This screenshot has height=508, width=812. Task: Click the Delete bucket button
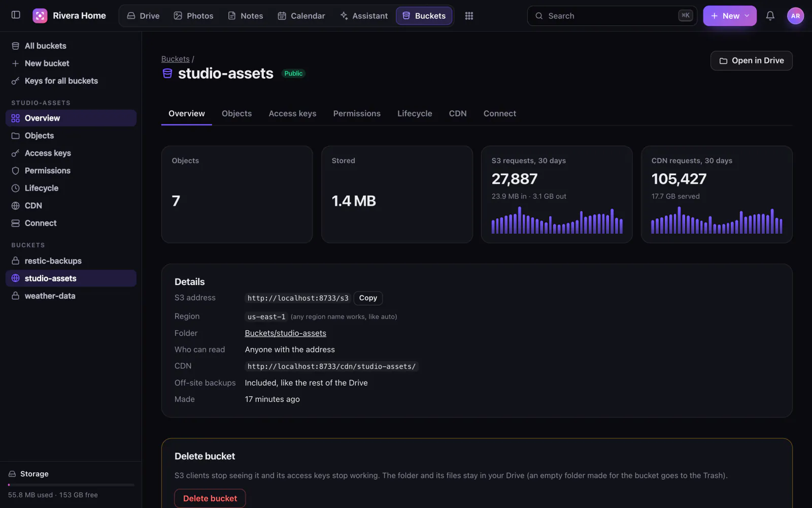click(210, 498)
